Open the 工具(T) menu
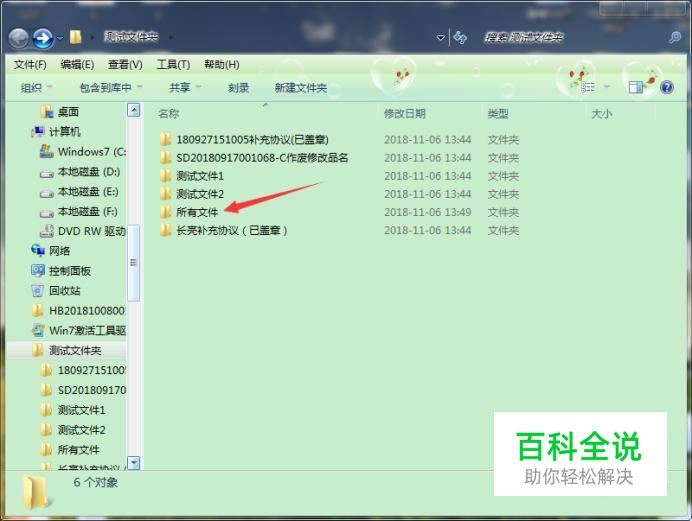 (x=173, y=65)
